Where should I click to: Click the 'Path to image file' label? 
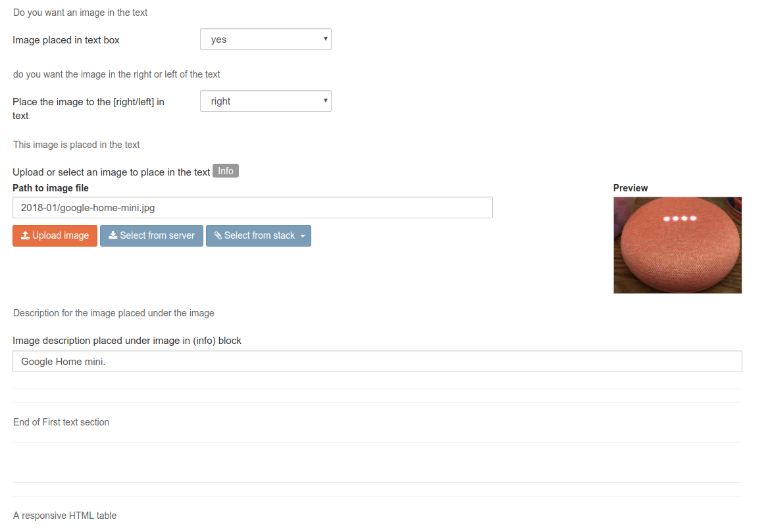point(51,188)
